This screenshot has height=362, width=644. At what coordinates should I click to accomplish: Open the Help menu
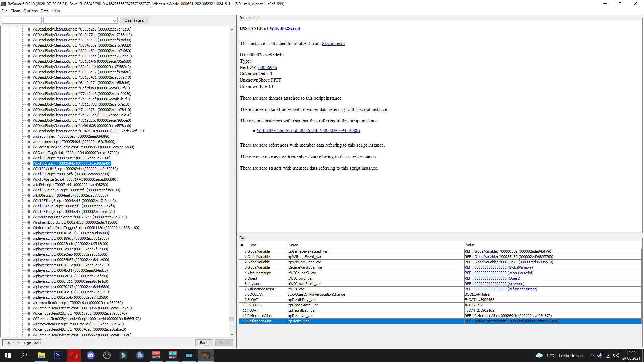(x=56, y=11)
